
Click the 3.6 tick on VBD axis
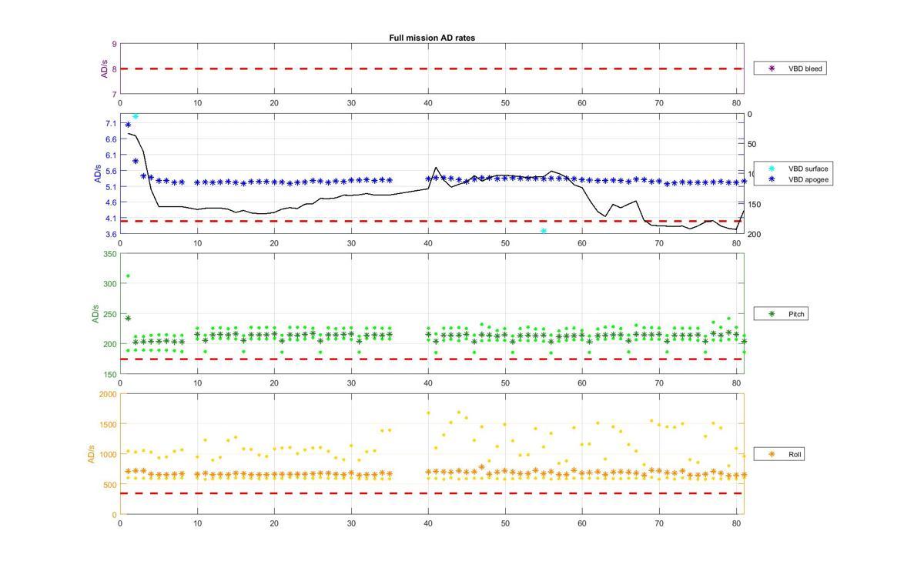[x=111, y=234]
